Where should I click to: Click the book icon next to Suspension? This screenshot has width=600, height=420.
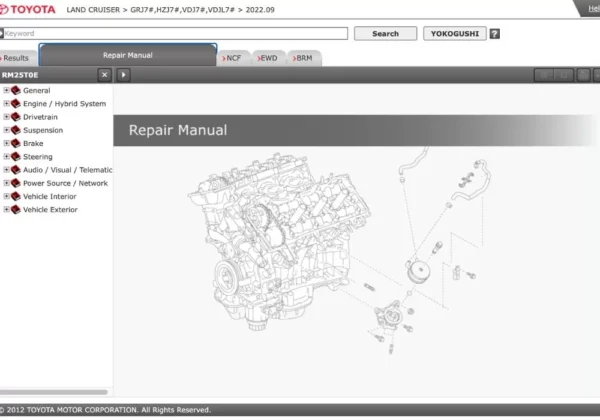(15, 130)
